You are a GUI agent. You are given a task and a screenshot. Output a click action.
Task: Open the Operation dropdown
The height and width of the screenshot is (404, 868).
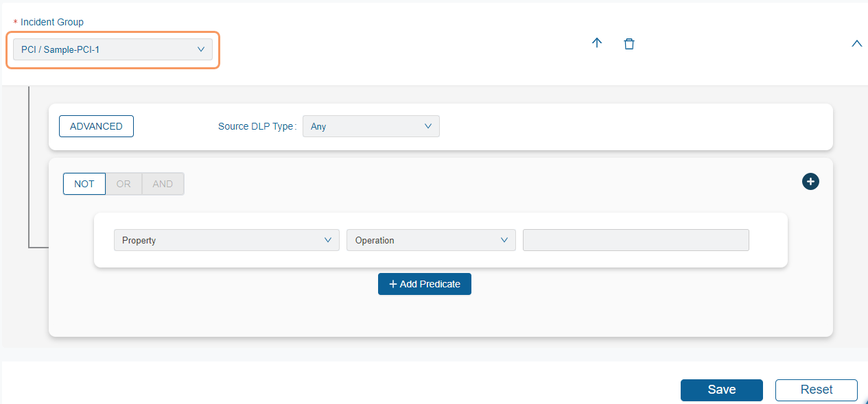[x=430, y=240]
